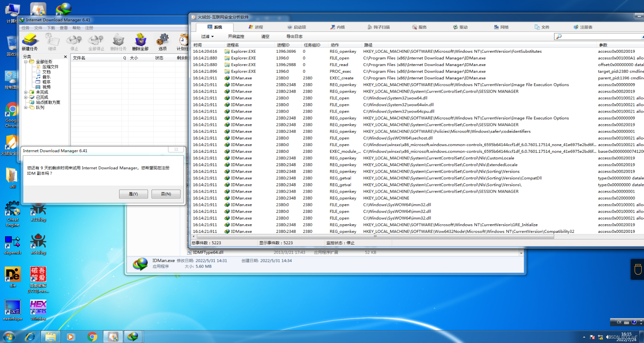Click 导出日志 to export log
644x343 pixels.
(294, 36)
